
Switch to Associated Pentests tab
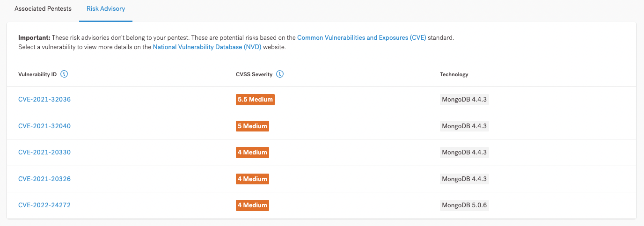pos(43,9)
